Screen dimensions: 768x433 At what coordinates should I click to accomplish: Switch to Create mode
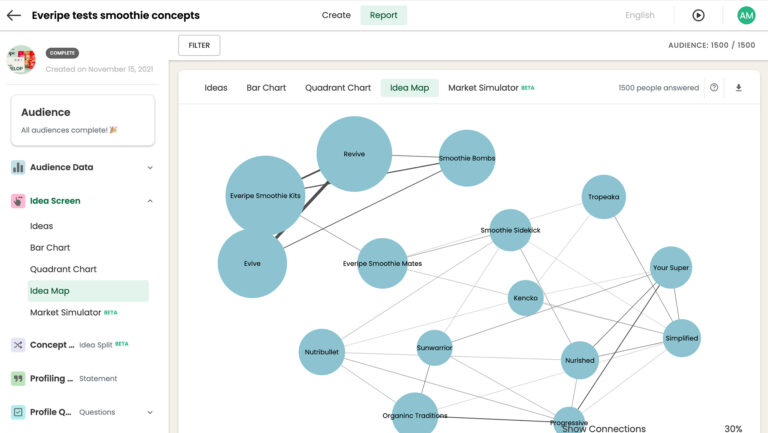click(336, 16)
